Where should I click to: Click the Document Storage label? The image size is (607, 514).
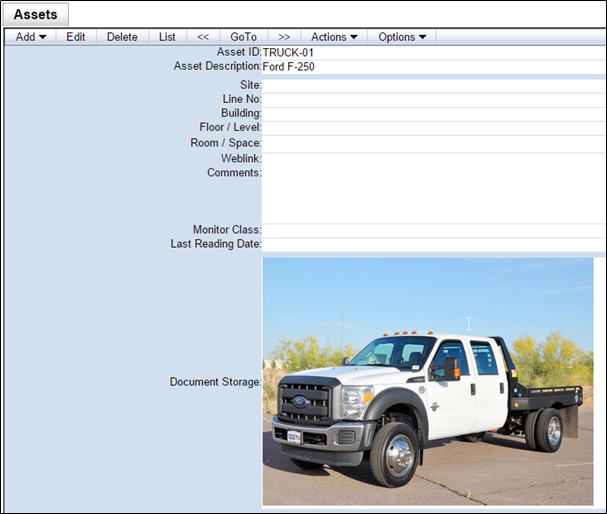pyautogui.click(x=216, y=382)
